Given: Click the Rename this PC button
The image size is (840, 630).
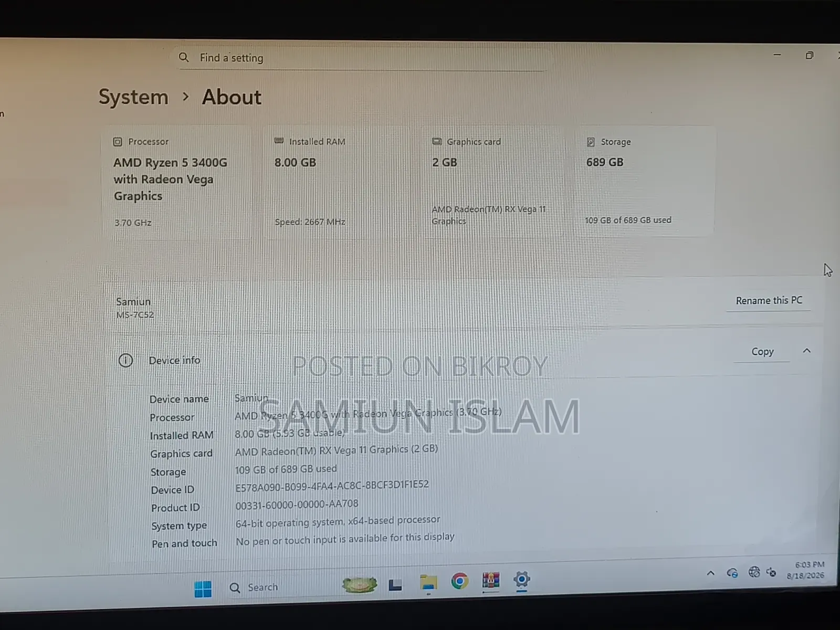Looking at the screenshot, I should point(769,300).
